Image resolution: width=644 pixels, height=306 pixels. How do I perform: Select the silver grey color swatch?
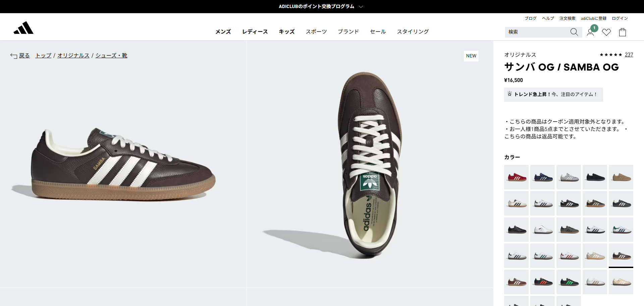click(569, 177)
